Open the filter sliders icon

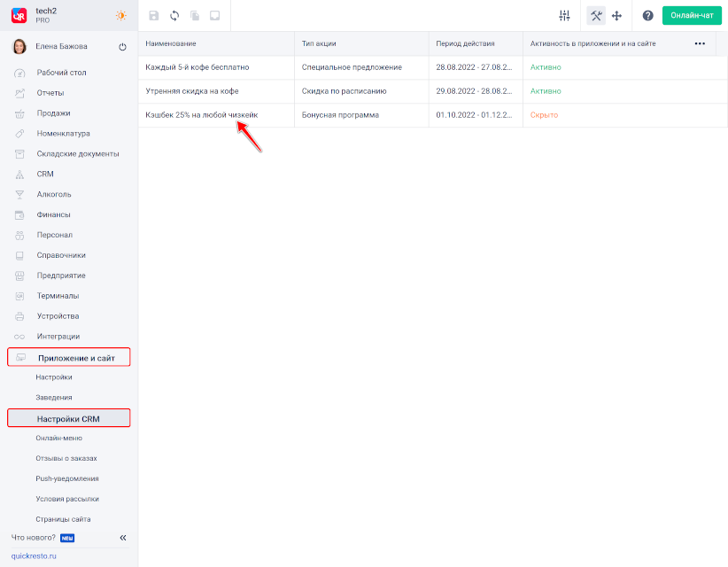pos(564,16)
